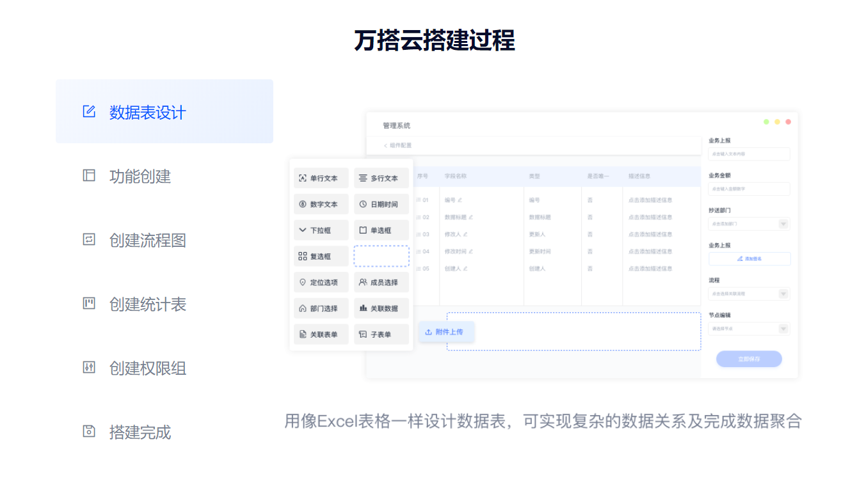Select the 关联数据 component
The height and width of the screenshot is (504, 857).
(381, 308)
